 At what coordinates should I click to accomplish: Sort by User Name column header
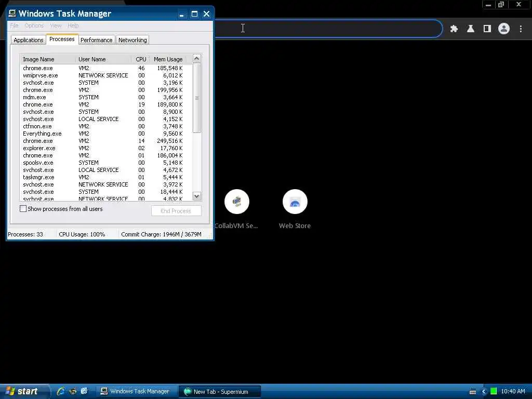(103, 59)
